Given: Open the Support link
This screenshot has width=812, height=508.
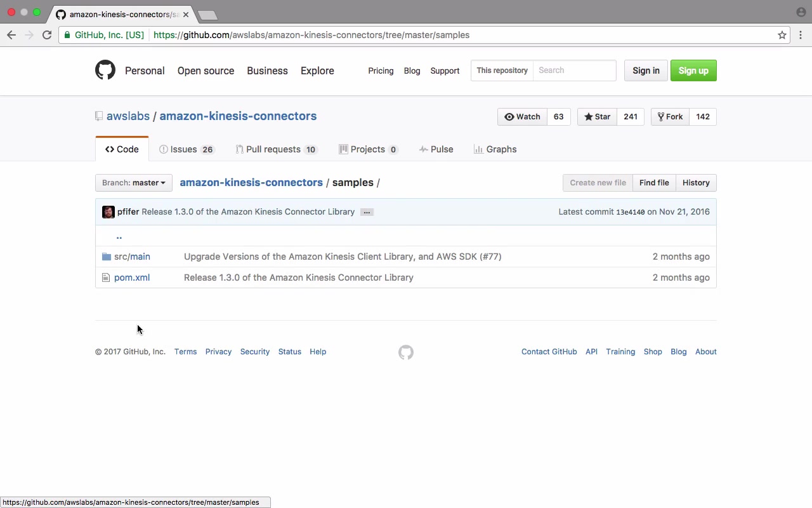Looking at the screenshot, I should [x=445, y=70].
